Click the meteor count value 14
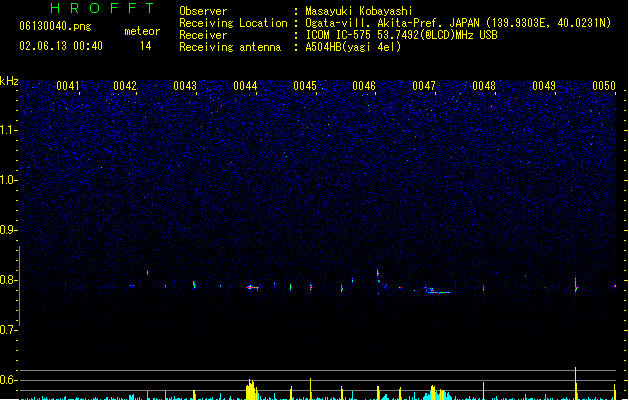 tap(146, 46)
